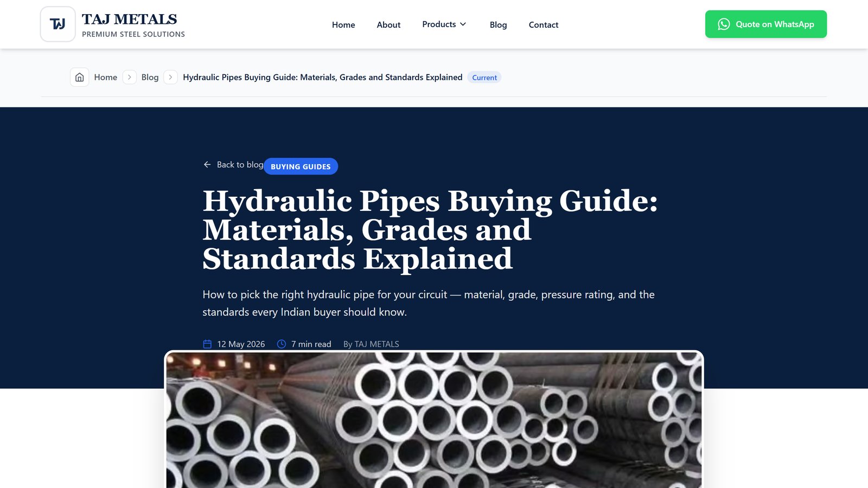Click the Quote on WhatsApp button
Image resolution: width=868 pixels, height=488 pixels.
pos(766,24)
